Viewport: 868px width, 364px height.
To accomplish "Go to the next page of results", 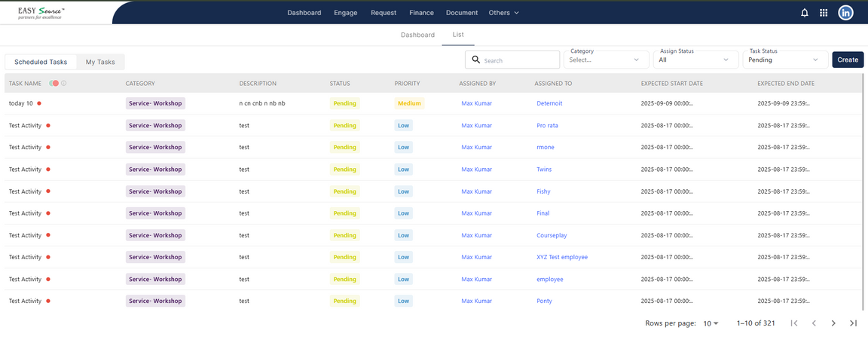I will pyautogui.click(x=833, y=323).
